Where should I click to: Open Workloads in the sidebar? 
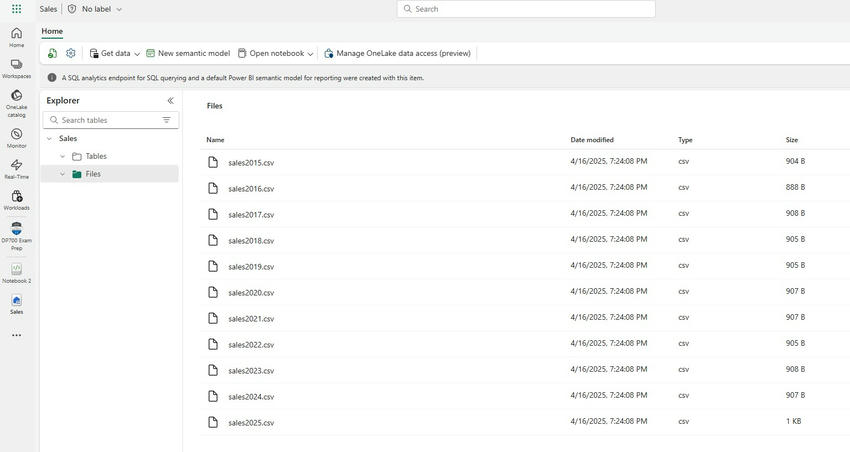pos(16,200)
